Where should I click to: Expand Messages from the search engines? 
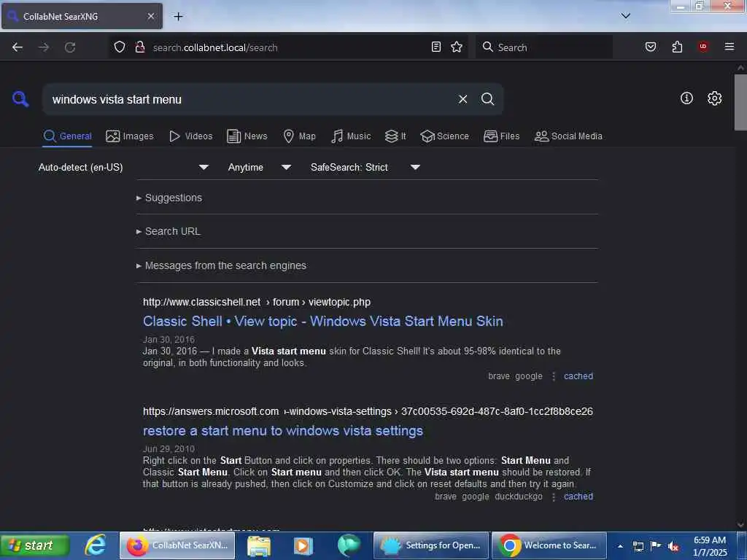(x=221, y=265)
